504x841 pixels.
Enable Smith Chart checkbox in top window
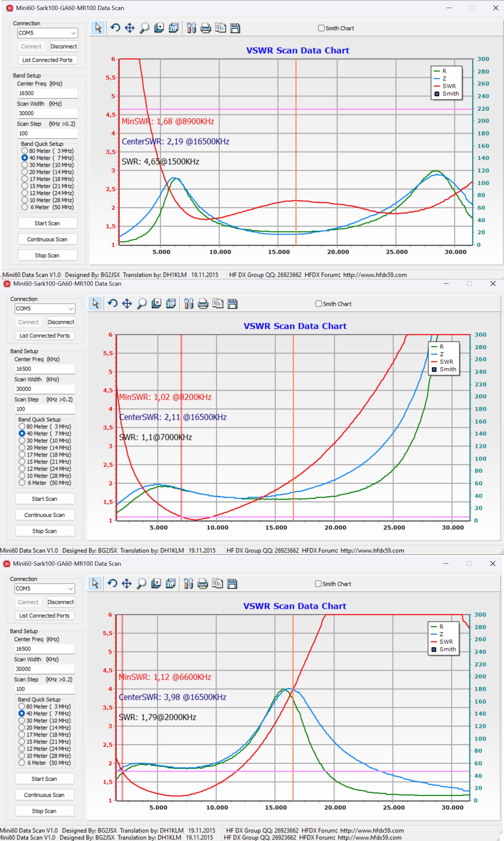[321, 28]
